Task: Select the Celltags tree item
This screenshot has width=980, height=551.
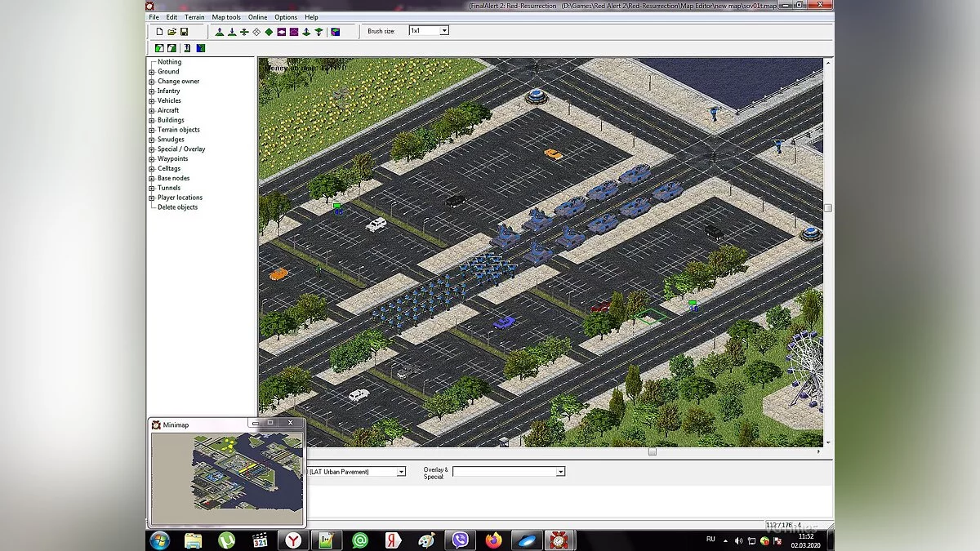Action: click(169, 168)
